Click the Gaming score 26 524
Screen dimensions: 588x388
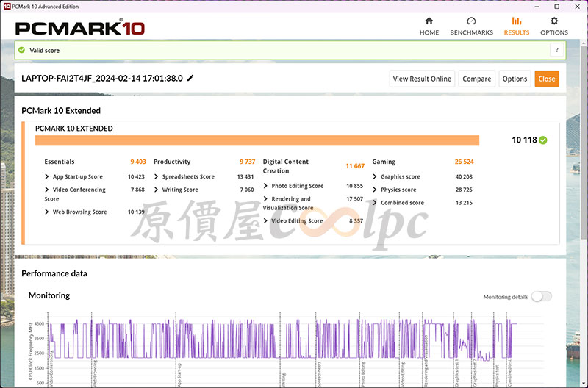point(464,162)
